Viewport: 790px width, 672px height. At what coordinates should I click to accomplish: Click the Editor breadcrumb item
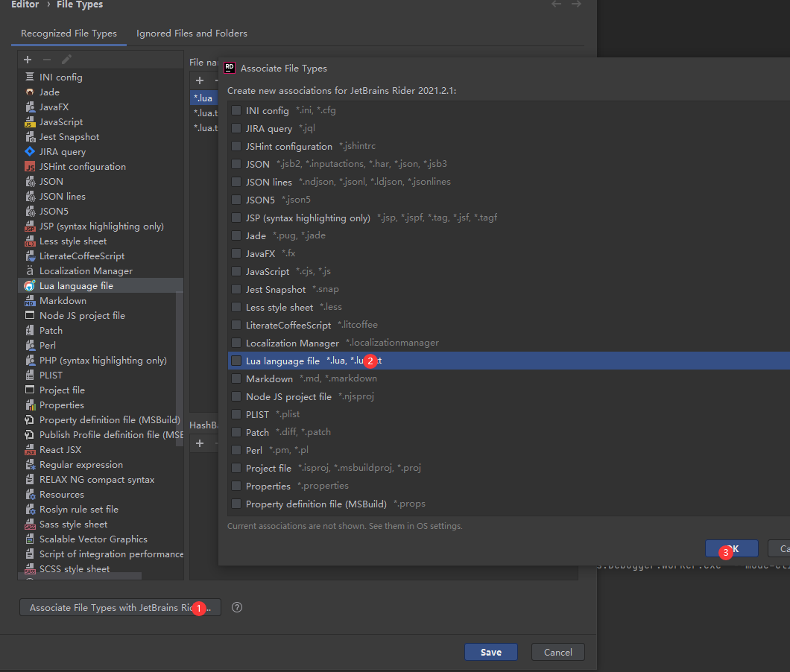25,4
